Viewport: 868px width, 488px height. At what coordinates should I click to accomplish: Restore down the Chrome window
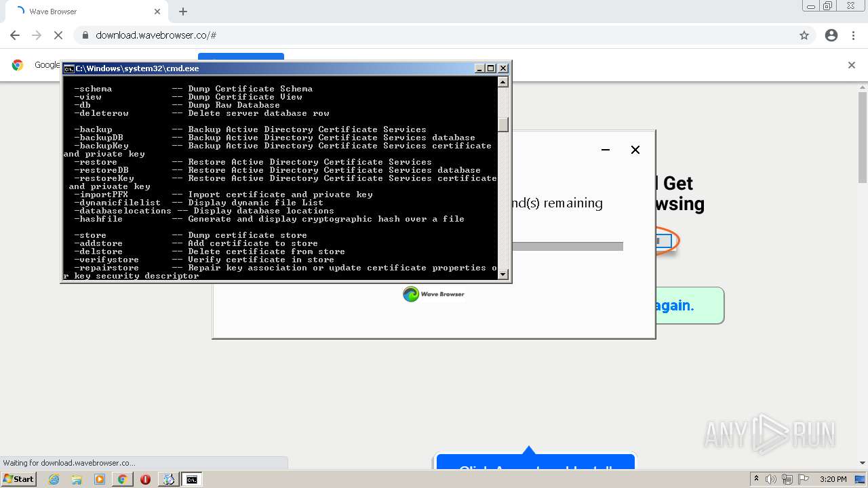pos(828,6)
